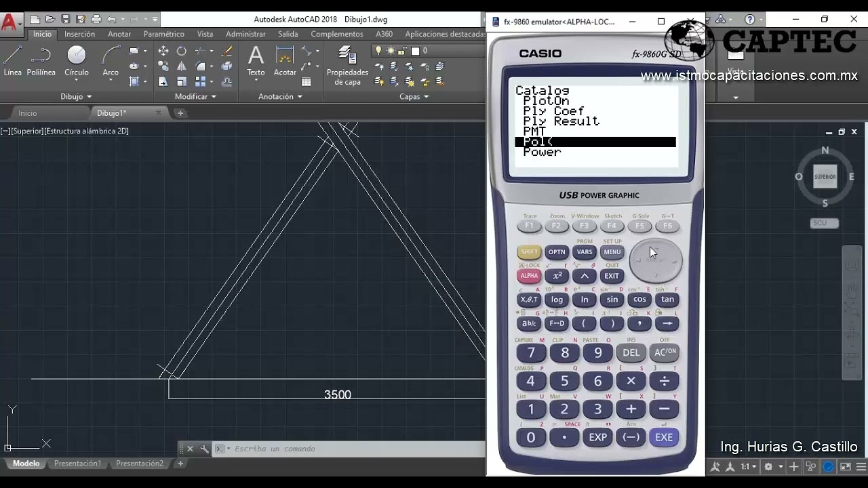The image size is (868, 488).
Task: Toggle the clean screen icon in status bar
Action: pos(846,466)
